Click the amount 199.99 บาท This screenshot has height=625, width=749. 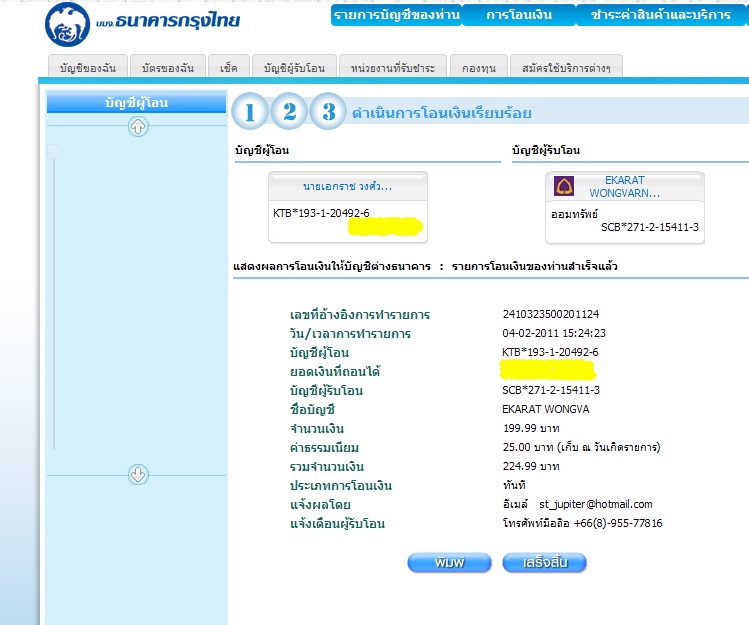pos(531,428)
